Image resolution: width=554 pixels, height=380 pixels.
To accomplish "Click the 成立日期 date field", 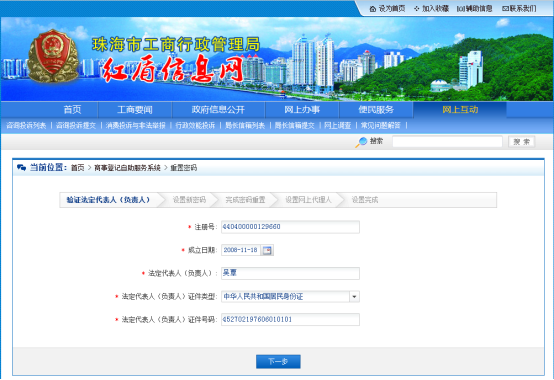I will [241, 250].
